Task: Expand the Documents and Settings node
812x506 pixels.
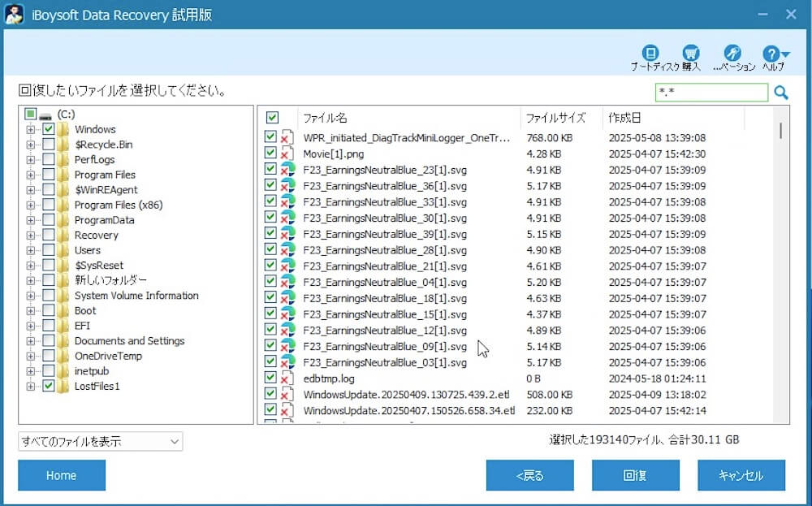Action: 31,341
